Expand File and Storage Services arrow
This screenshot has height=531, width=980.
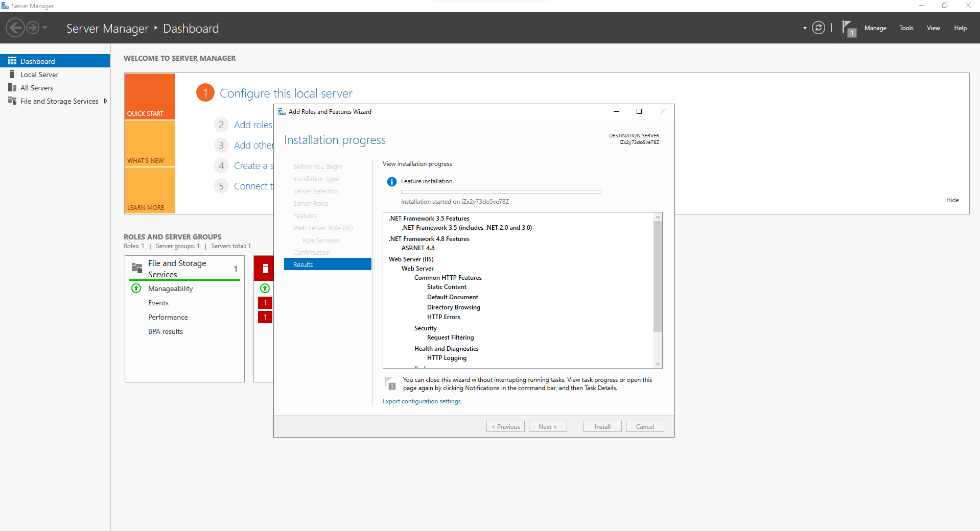tap(105, 101)
